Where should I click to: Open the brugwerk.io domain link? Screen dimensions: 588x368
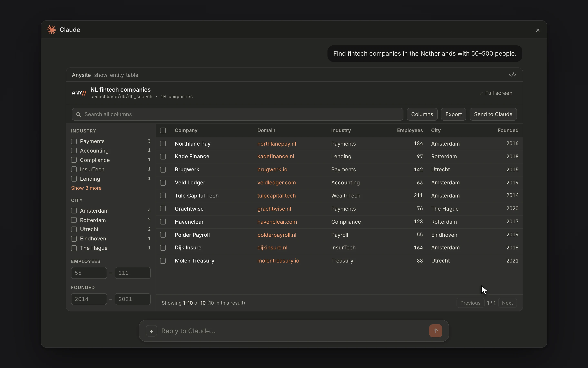coord(272,169)
